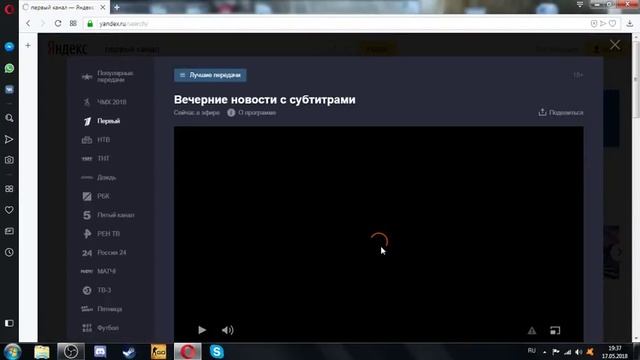
Task: Click the snapshot camera icon in the sidebar
Action: point(9,160)
